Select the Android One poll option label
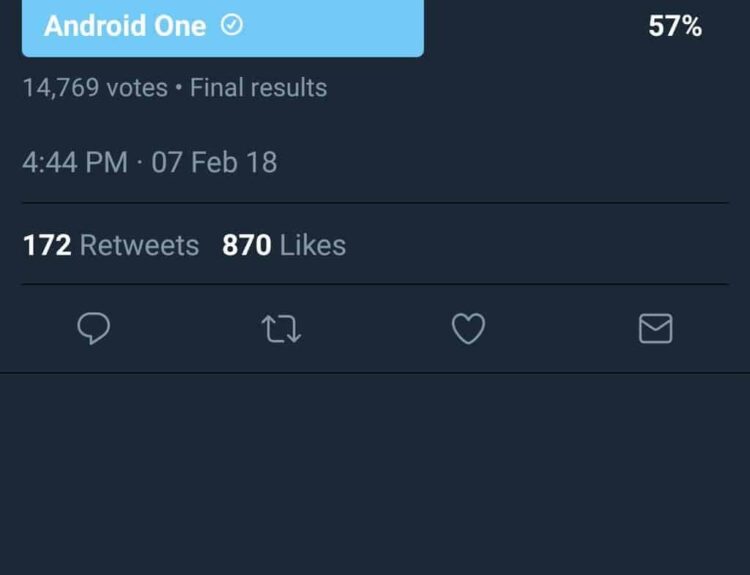 pyautogui.click(x=125, y=26)
